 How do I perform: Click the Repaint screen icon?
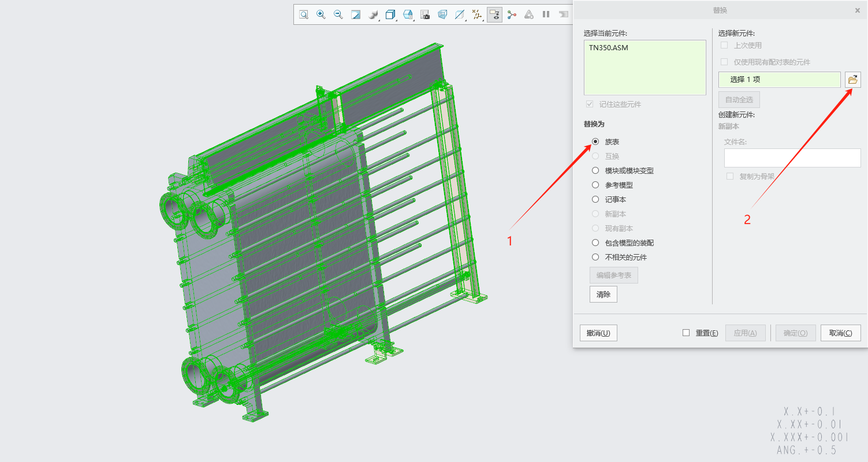click(356, 14)
